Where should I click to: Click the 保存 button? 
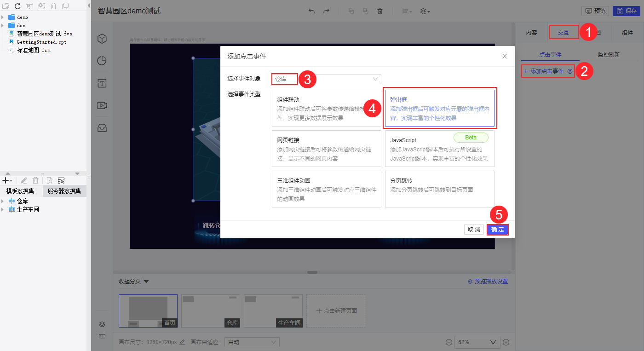click(x=627, y=11)
